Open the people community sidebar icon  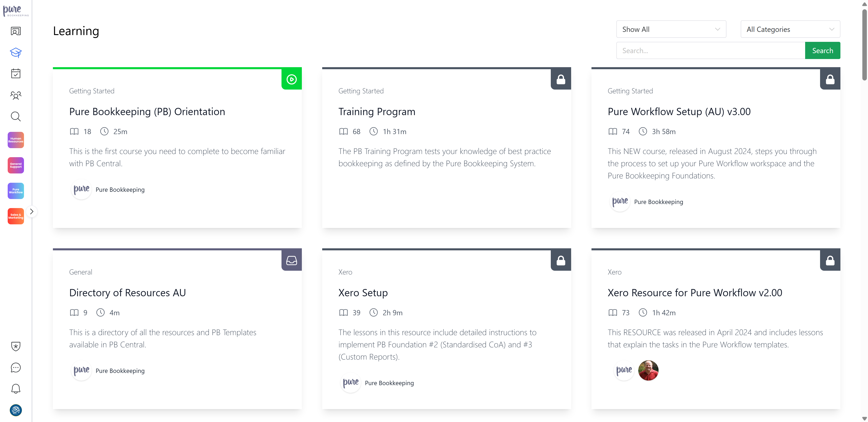click(x=16, y=95)
